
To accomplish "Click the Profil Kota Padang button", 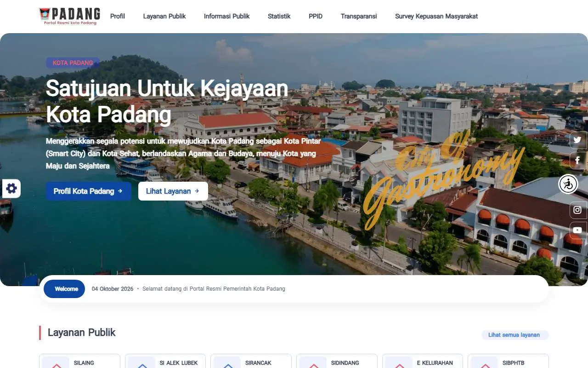I will point(88,191).
